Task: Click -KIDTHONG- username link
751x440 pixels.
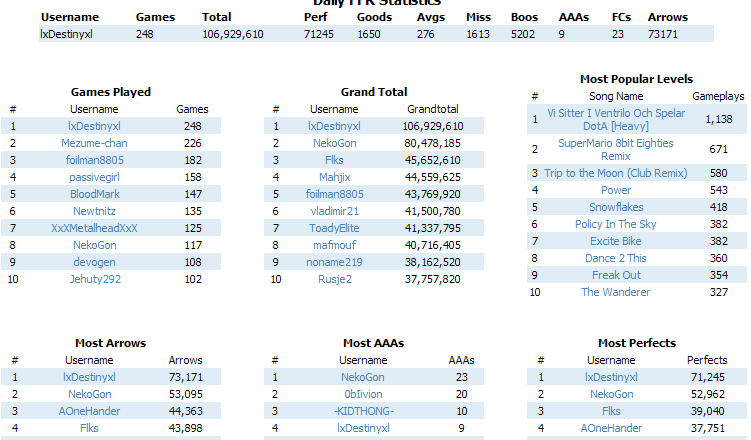Action: coord(364,411)
